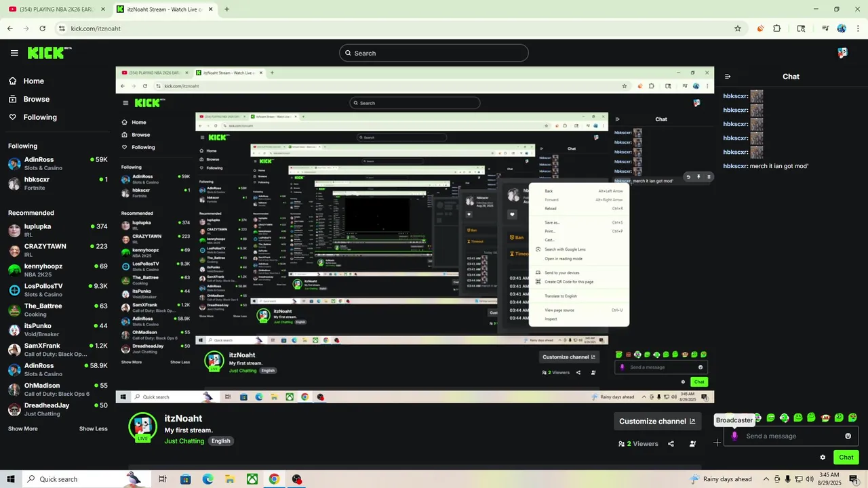Open SamXFrank channel
868x488 pixels.
(58, 350)
